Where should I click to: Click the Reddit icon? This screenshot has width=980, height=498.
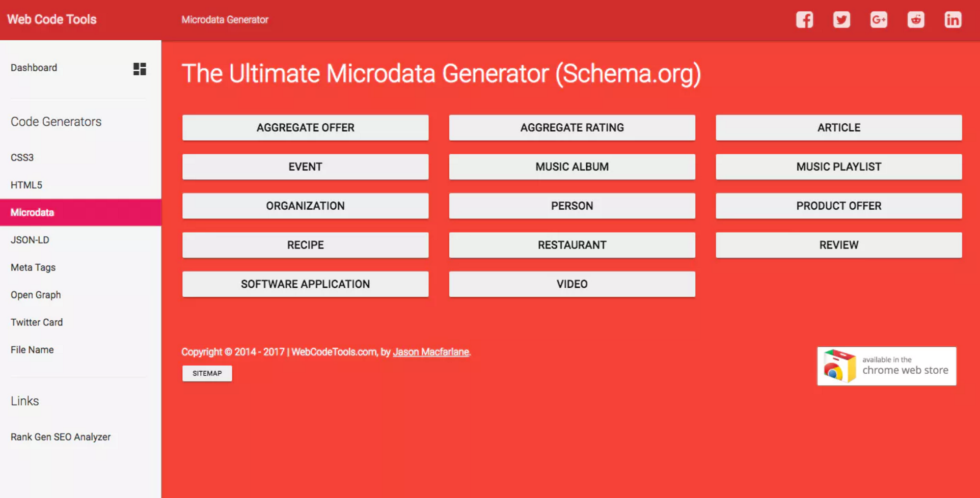point(915,19)
